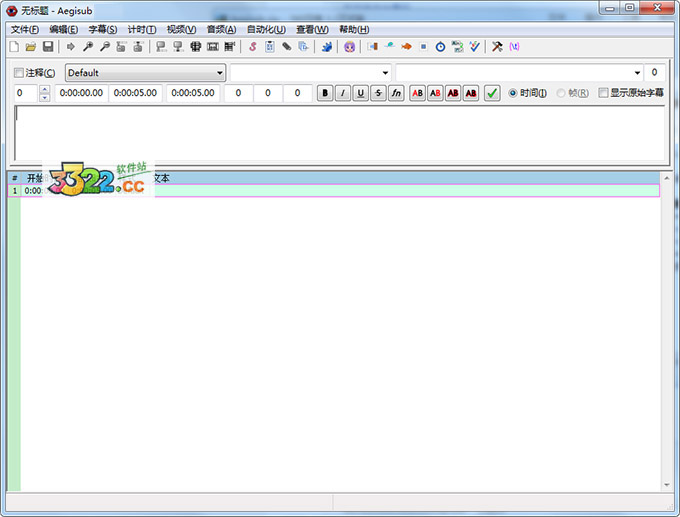Launch ASSDraw3 from anime-girl icon
This screenshot has height=517, width=680.
tap(350, 46)
